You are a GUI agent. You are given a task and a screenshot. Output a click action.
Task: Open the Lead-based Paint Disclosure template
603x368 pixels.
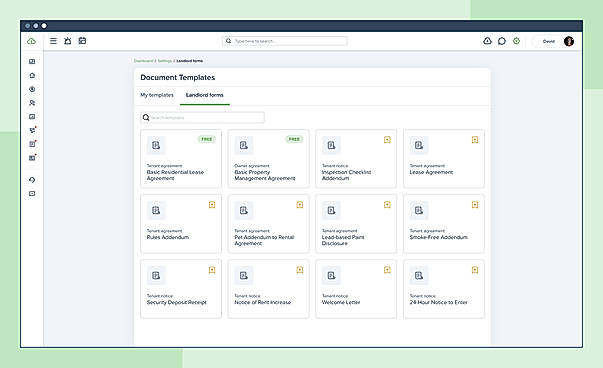[x=356, y=224]
